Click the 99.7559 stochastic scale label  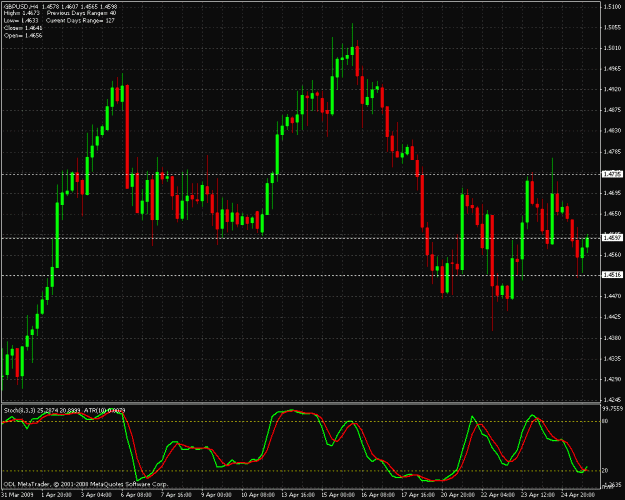coord(612,409)
